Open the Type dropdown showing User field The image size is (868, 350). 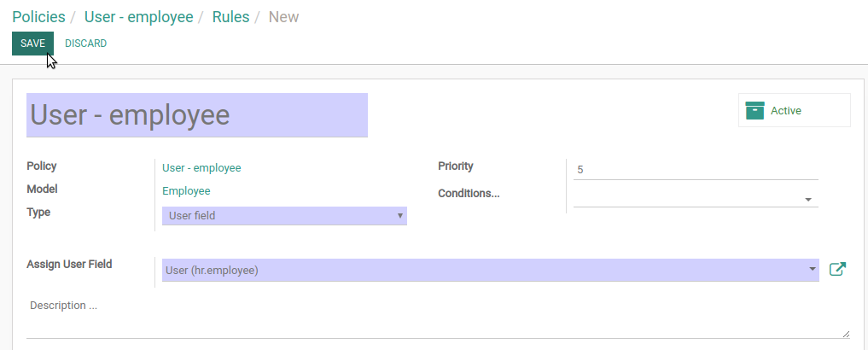pos(284,216)
